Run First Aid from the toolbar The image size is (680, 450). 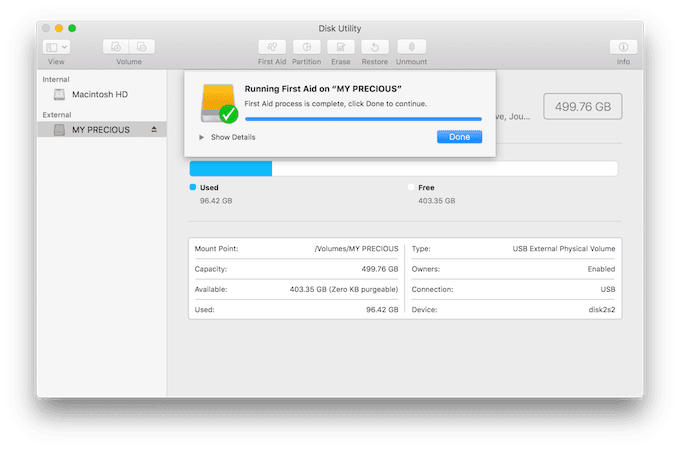[272, 47]
